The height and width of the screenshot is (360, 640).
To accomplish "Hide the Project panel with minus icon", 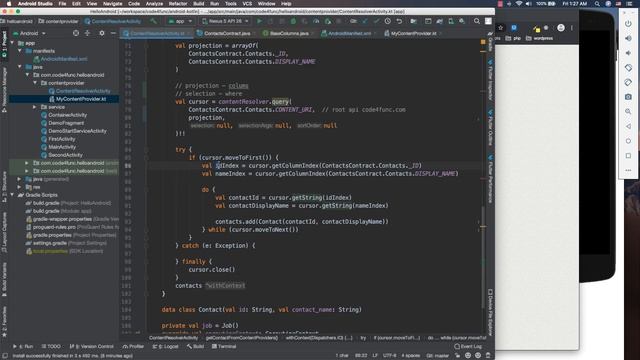I will click(x=113, y=33).
